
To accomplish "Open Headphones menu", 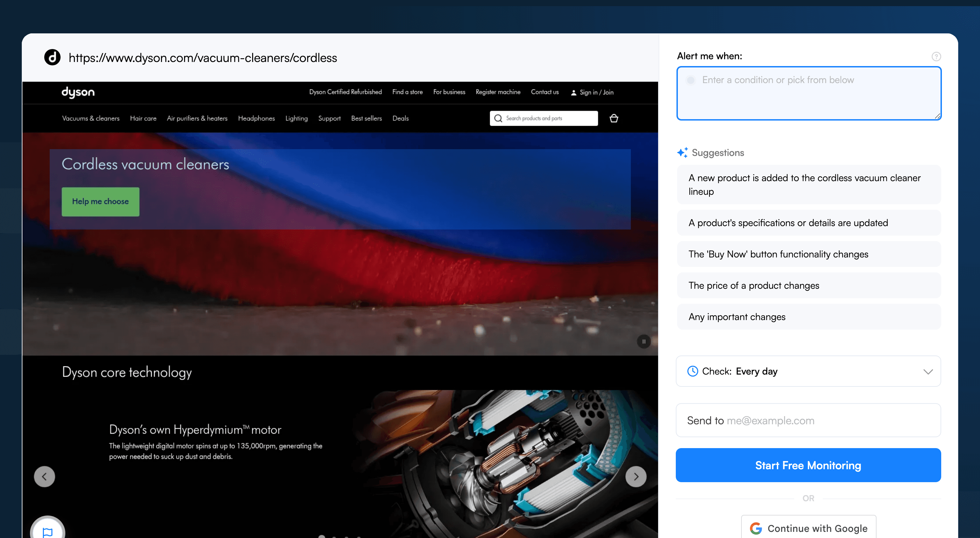I will click(257, 118).
